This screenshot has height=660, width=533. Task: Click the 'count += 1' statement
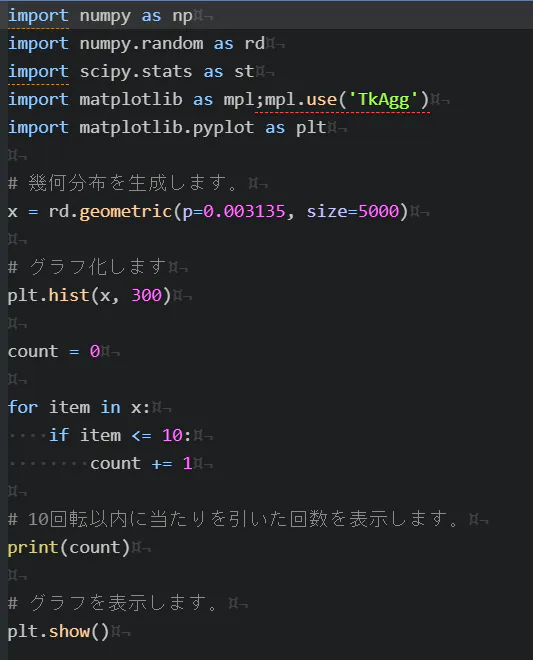141,463
